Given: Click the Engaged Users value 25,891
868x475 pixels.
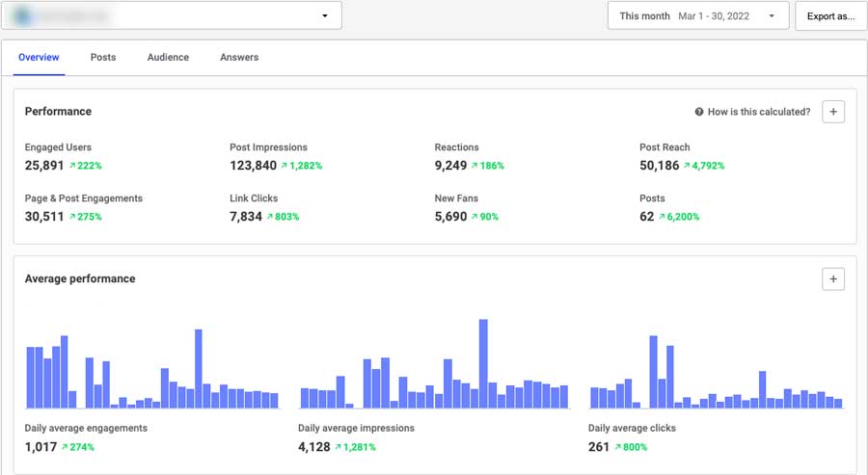Looking at the screenshot, I should tap(44, 165).
